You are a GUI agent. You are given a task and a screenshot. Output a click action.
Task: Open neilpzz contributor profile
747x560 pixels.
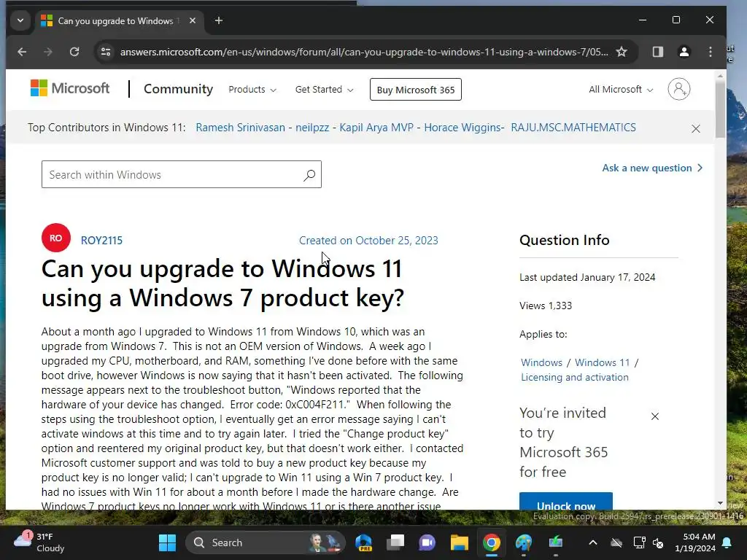click(312, 128)
